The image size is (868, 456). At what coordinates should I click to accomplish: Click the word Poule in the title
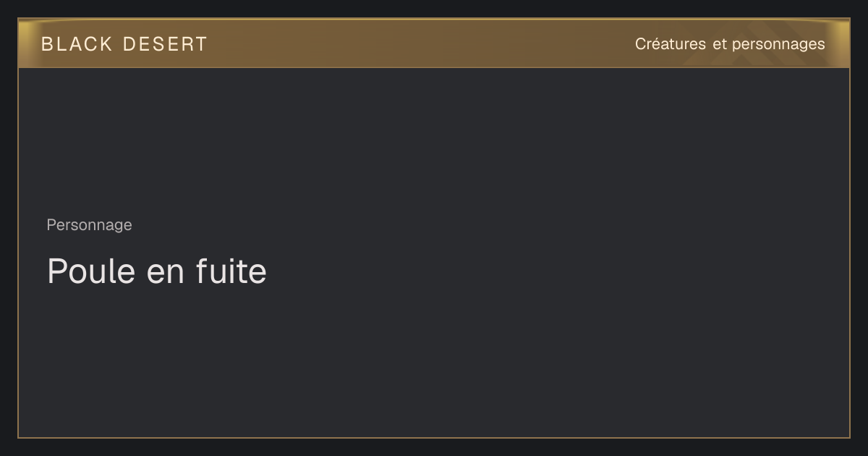91,271
